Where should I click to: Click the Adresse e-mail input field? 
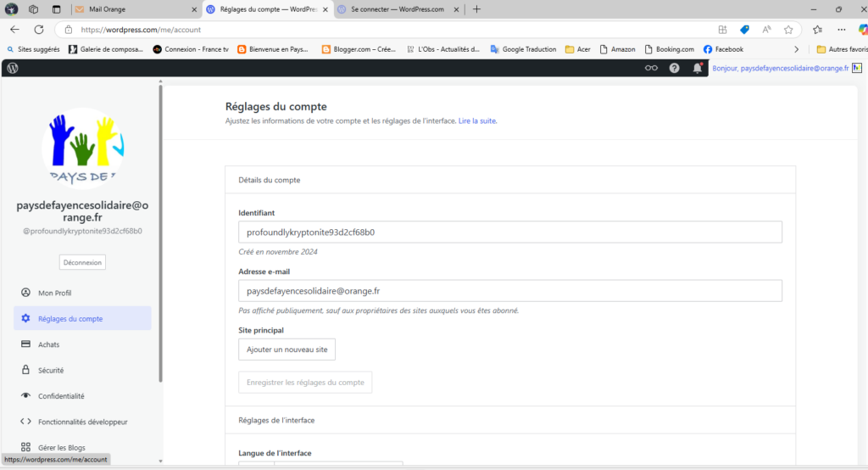coord(509,291)
